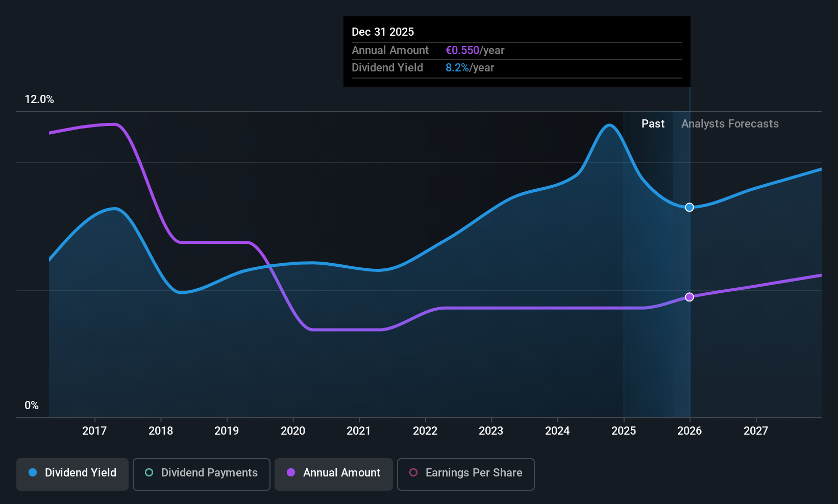Click the 8.2%/year Dividend Yield value
838x504 pixels.
[x=470, y=68]
